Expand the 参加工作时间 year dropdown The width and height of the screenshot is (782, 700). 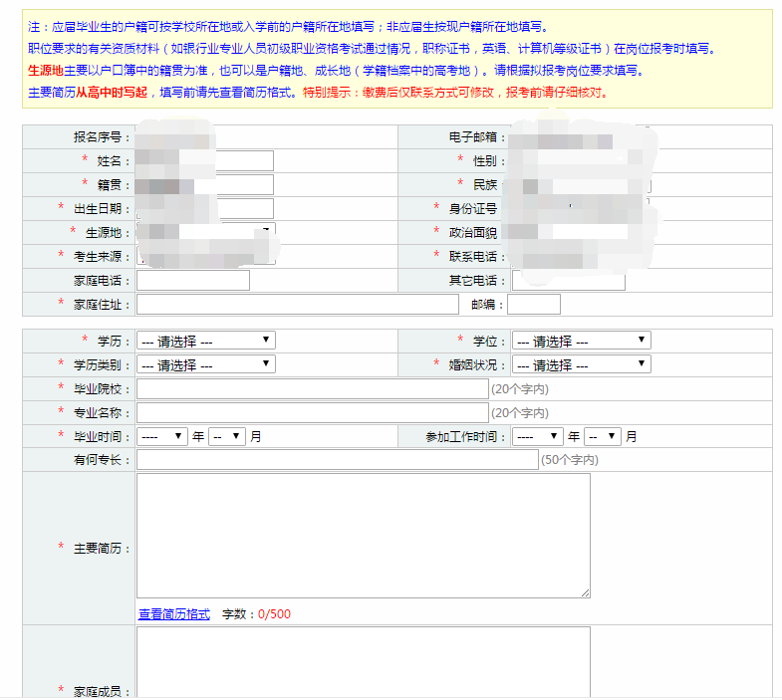538,436
